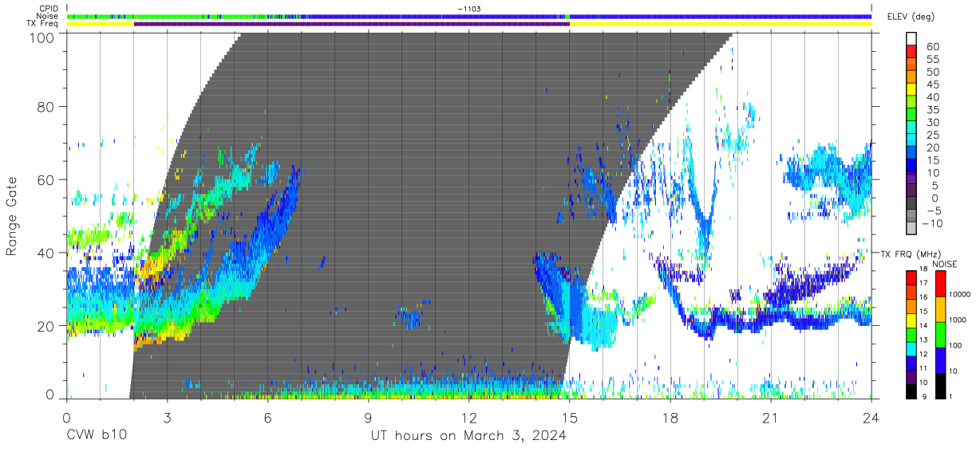980x452 pixels.
Task: Select the blue swatch in the NOISE colorbar
Action: 942,360
